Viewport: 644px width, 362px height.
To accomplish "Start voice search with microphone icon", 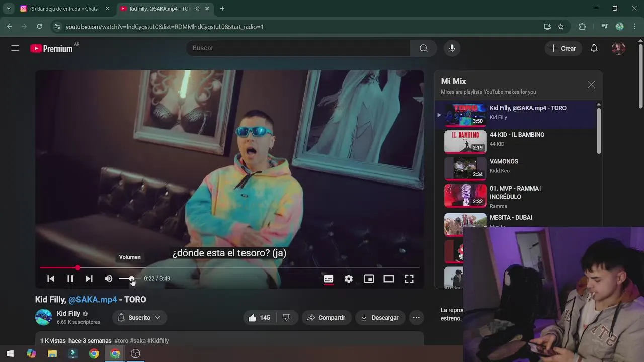I will pos(452,48).
